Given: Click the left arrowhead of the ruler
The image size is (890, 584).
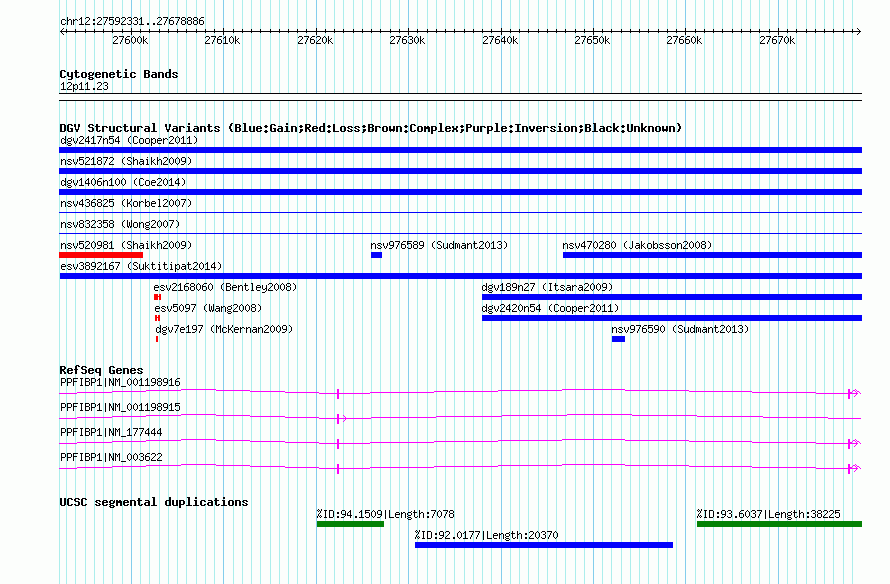Looking at the screenshot, I should click(62, 32).
